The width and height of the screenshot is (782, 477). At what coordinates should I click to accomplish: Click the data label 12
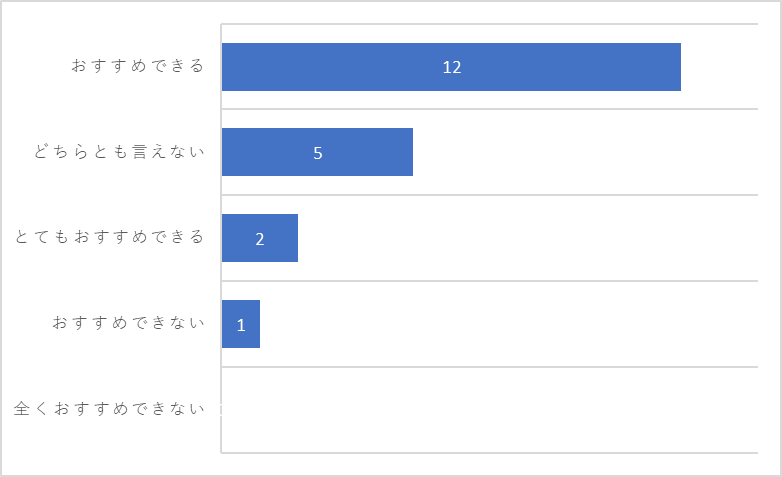(x=452, y=67)
